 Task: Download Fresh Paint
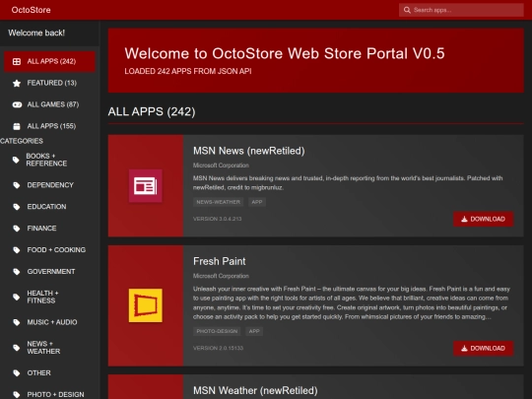point(483,349)
